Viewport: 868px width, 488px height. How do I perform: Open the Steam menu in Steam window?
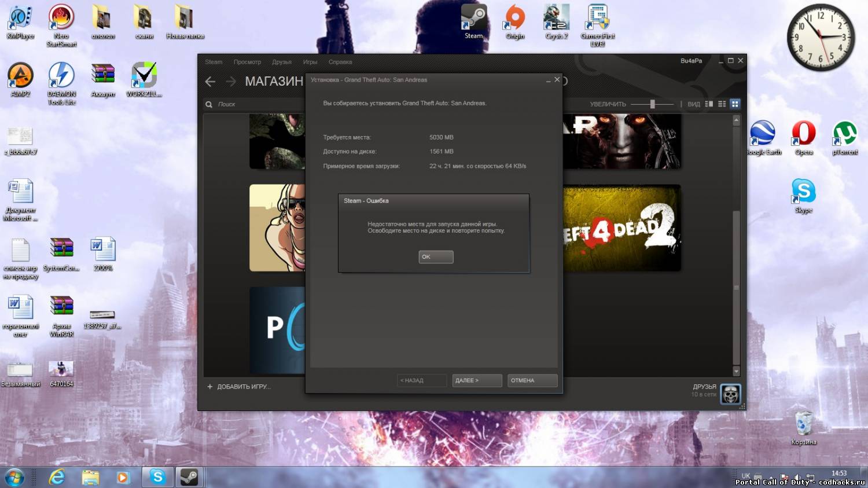tap(214, 62)
